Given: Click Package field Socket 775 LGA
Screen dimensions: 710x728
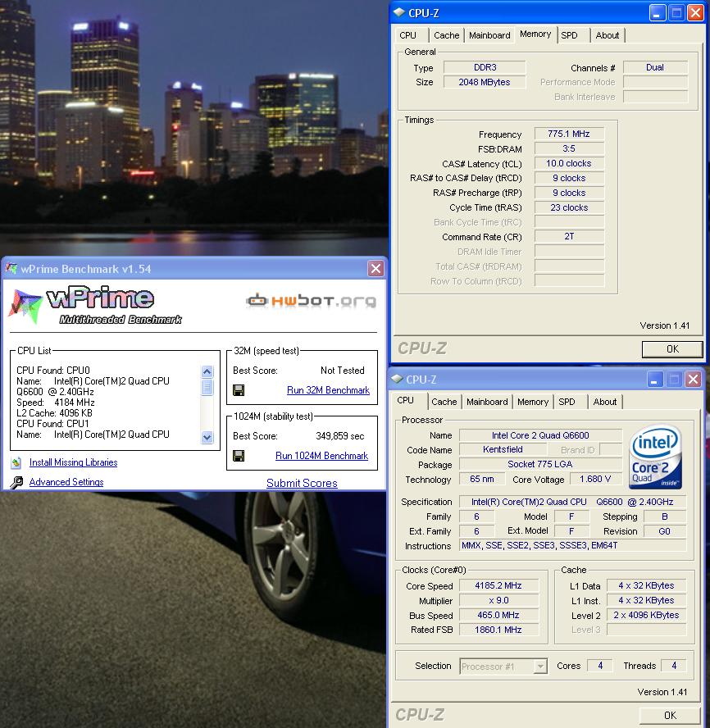Looking at the screenshot, I should click(x=540, y=464).
